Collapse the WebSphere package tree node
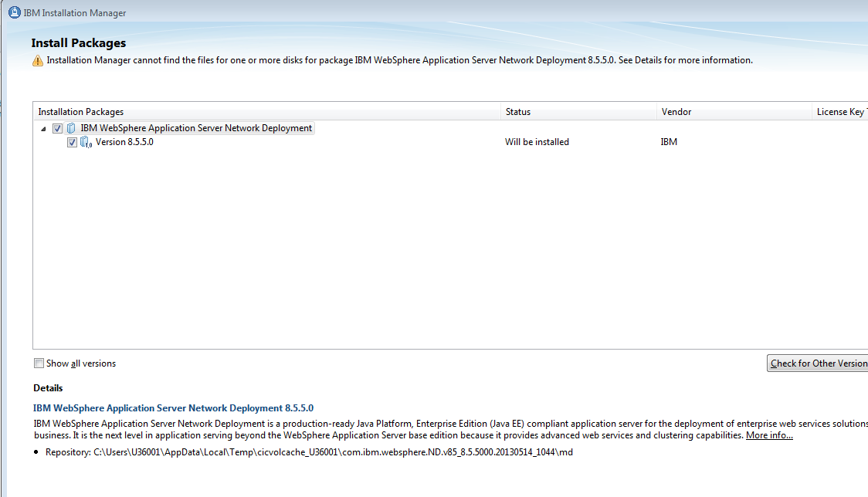This screenshot has width=868, height=497. [x=44, y=128]
